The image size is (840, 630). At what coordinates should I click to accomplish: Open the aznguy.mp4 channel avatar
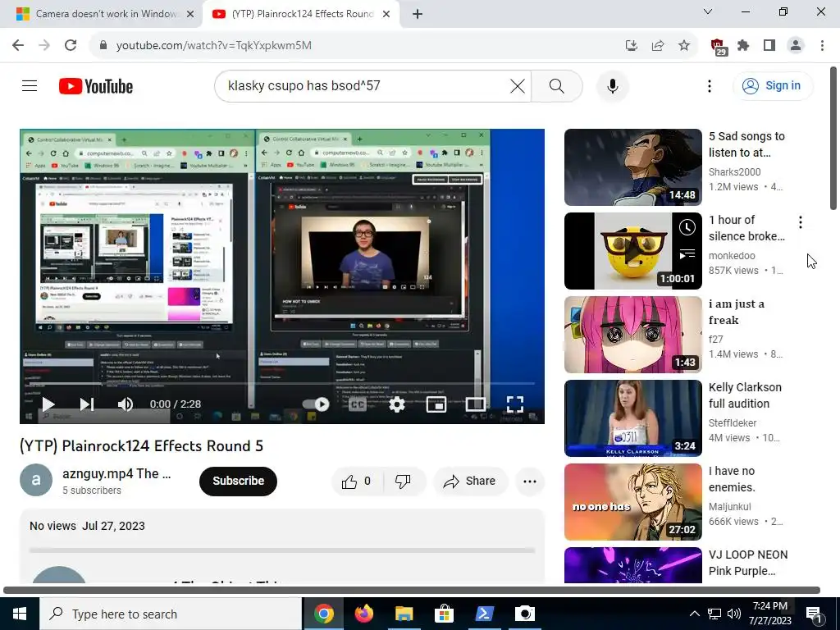click(36, 480)
